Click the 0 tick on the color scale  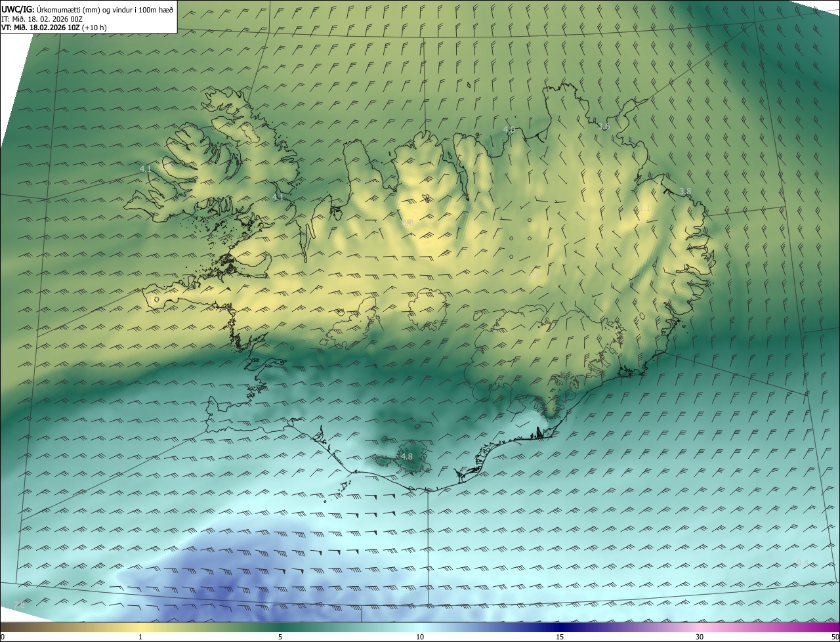coord(3,637)
